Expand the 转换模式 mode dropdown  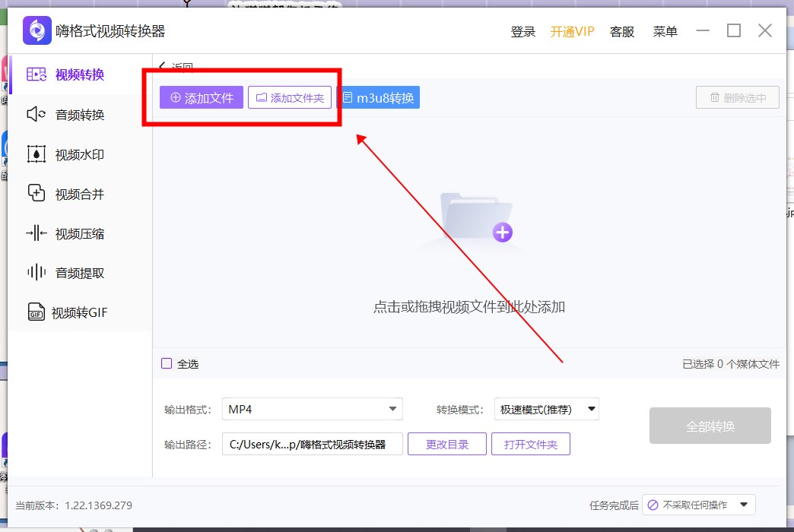coord(546,408)
